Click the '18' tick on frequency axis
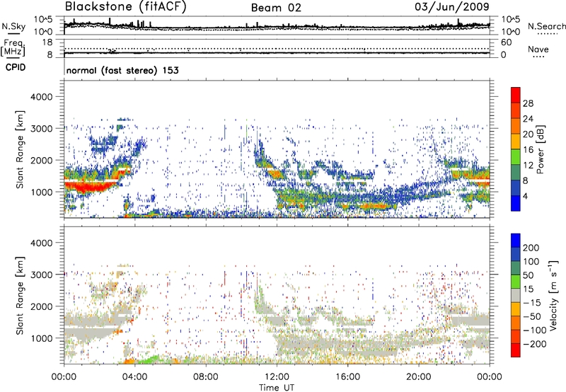Image resolution: width=566 pixels, height=392 pixels. coord(47,42)
